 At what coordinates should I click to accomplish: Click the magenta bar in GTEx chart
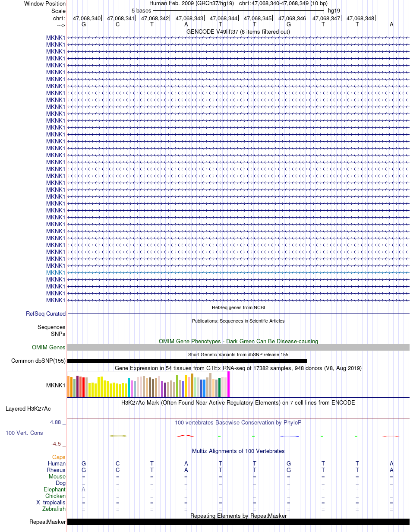pyautogui.click(x=229, y=384)
